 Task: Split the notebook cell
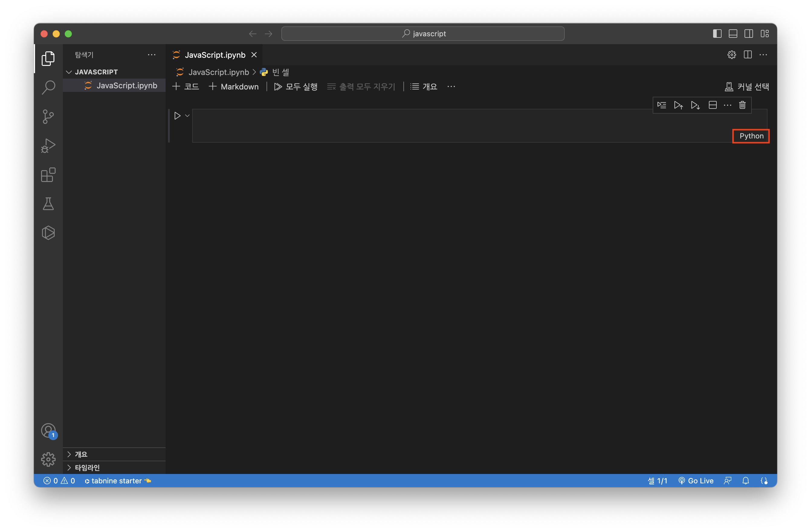[x=712, y=105]
